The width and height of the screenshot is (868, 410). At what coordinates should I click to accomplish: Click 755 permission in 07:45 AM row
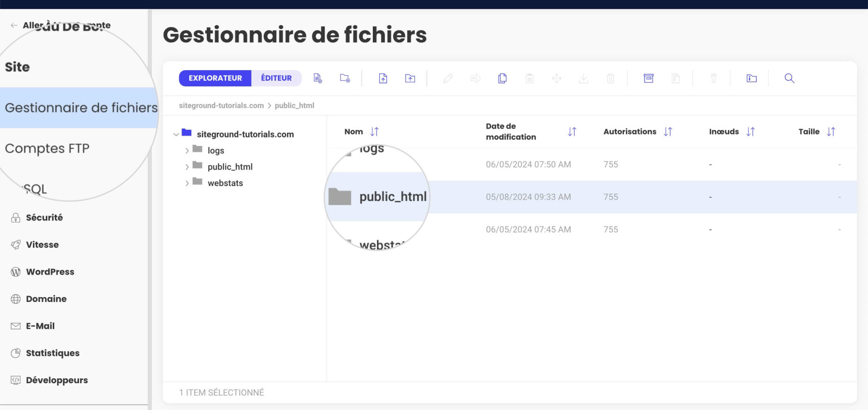coord(611,230)
